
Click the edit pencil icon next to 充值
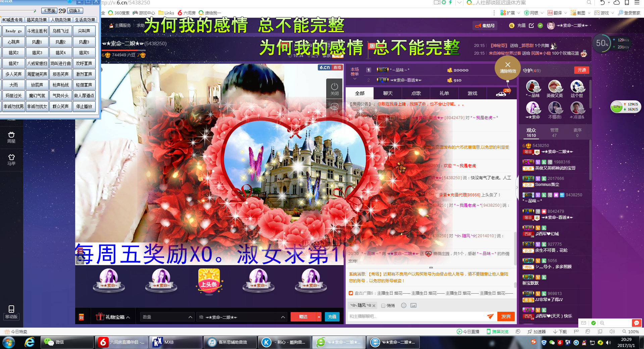click(531, 26)
